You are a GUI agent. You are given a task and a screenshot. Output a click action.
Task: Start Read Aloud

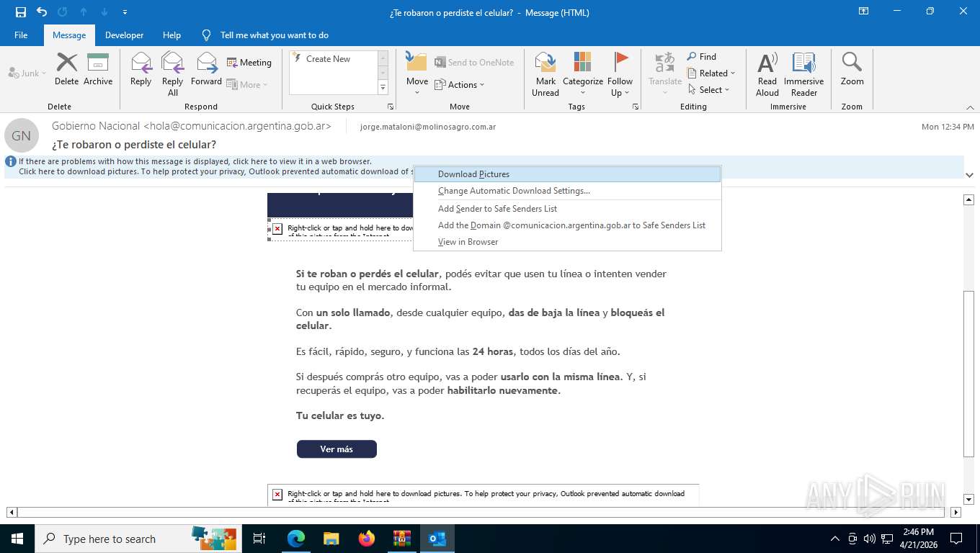click(767, 73)
